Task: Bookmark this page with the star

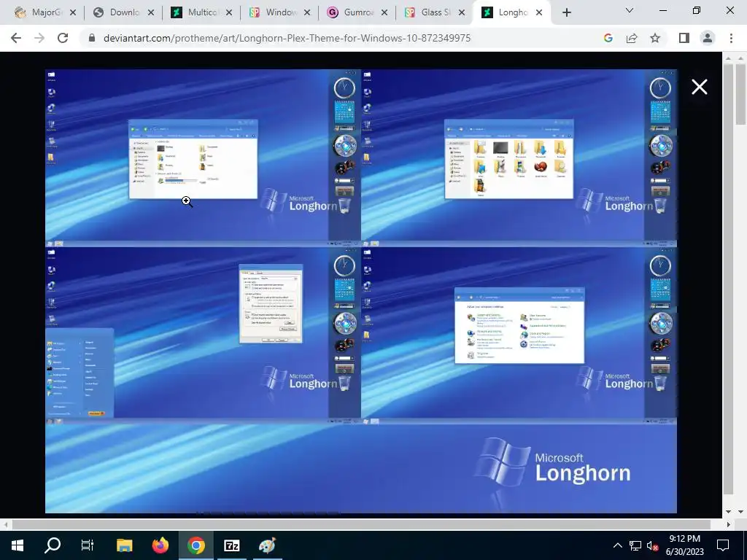Action: 655,38
